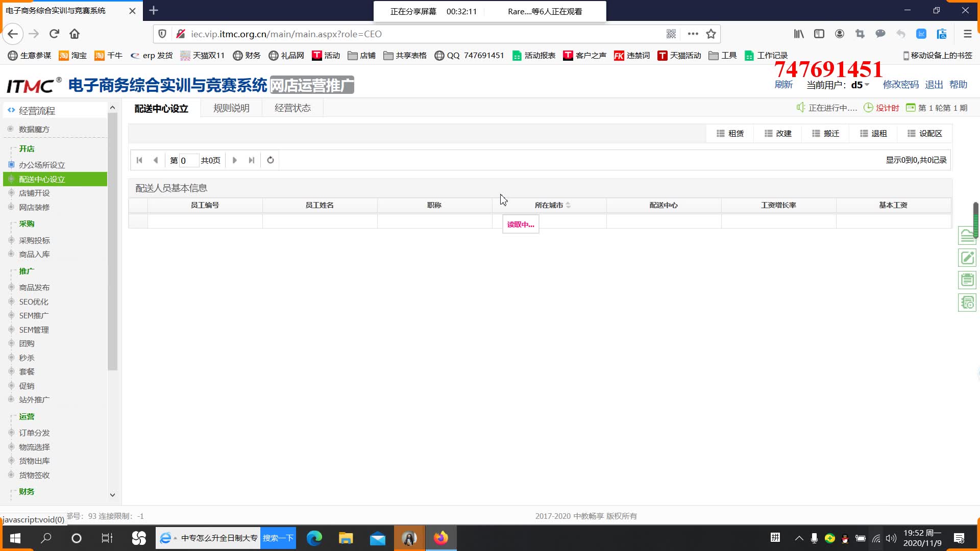The height and width of the screenshot is (551, 980).
Task: Click the 租赁 (lease) toolbar icon
Action: (720, 134)
